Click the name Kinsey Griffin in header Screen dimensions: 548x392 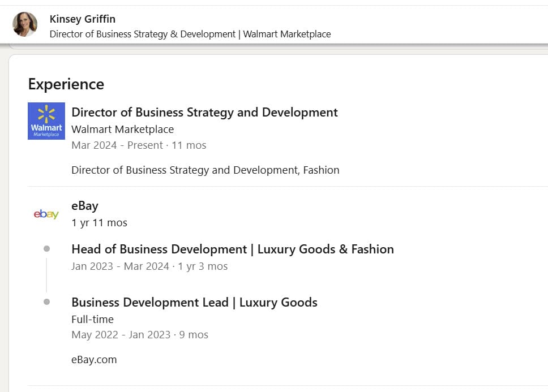coord(83,19)
